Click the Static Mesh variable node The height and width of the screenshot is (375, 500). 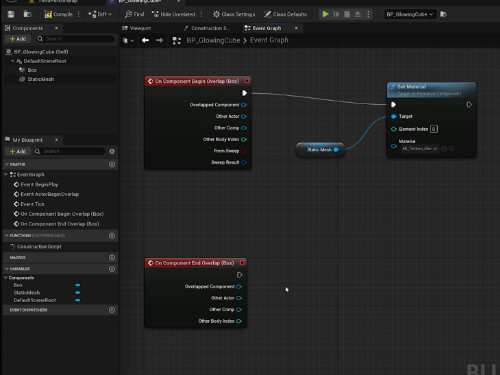pyautogui.click(x=320, y=150)
